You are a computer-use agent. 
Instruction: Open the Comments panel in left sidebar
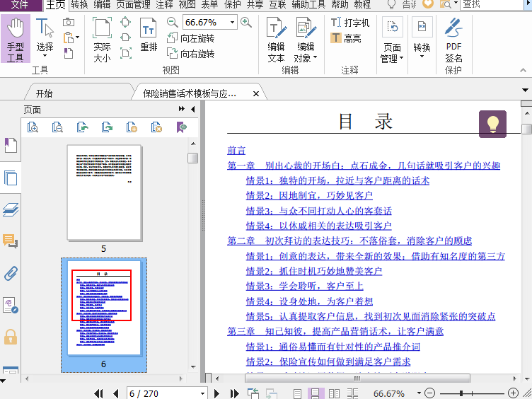point(11,242)
